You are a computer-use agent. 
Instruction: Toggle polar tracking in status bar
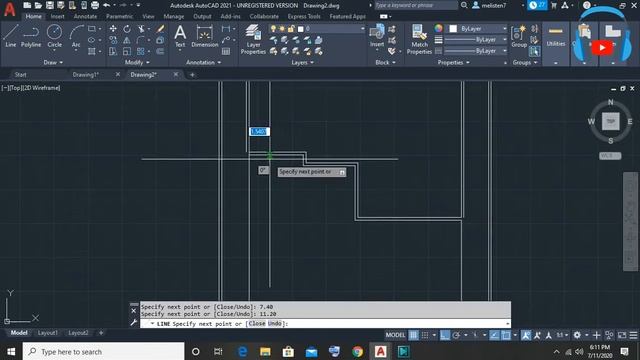pos(456,335)
